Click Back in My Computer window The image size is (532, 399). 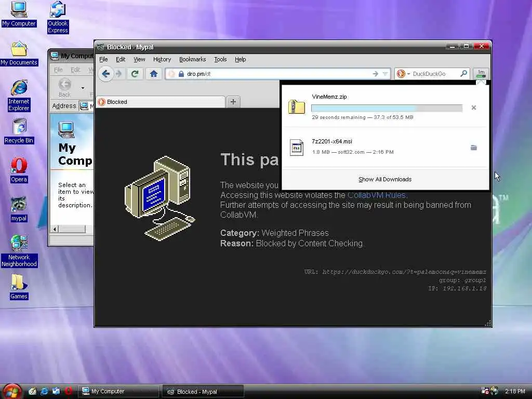64,88
